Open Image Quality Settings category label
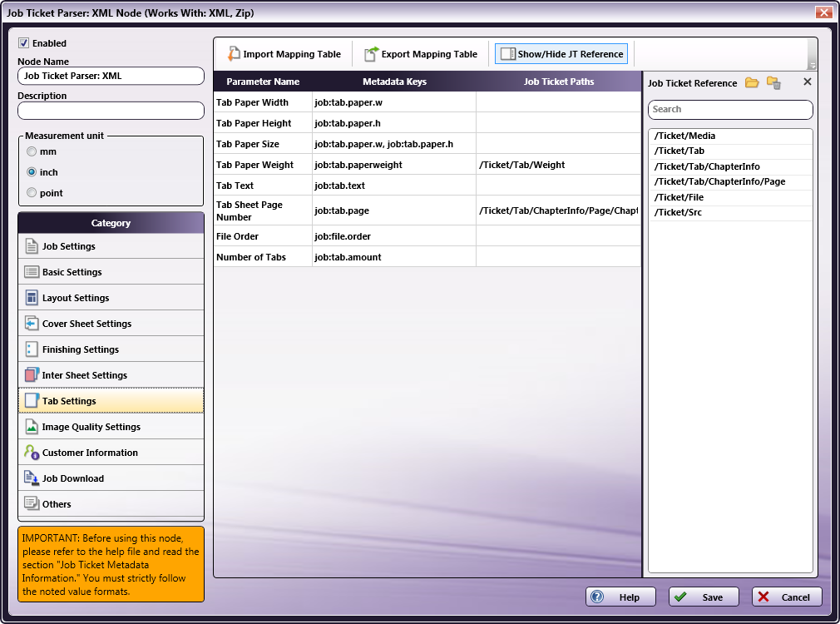This screenshot has width=840, height=624. pos(91,427)
